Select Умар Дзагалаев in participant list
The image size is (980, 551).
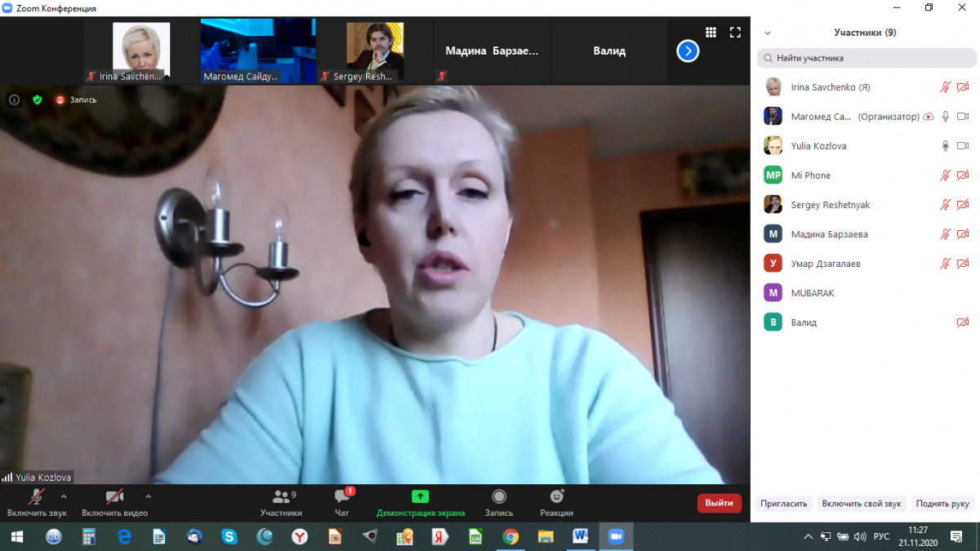click(866, 263)
